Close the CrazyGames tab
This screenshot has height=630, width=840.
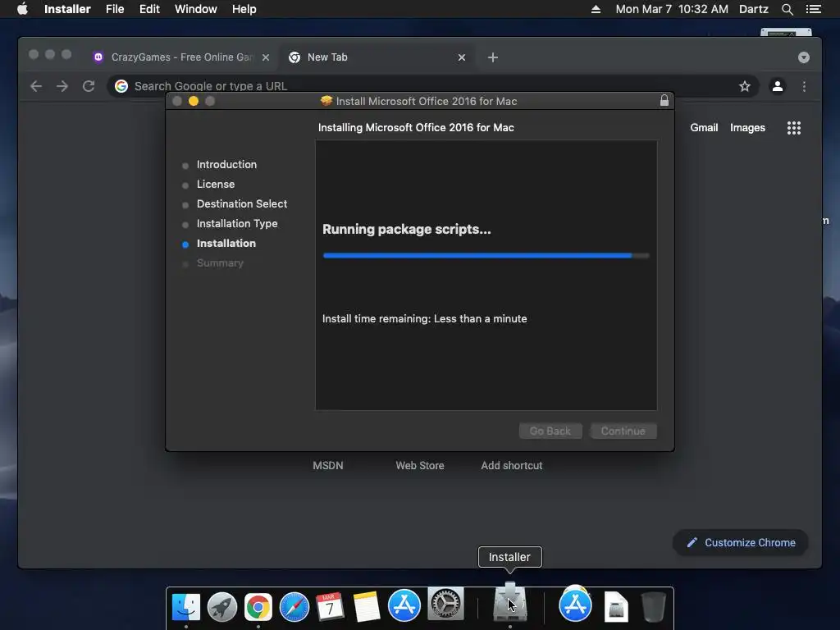266,57
